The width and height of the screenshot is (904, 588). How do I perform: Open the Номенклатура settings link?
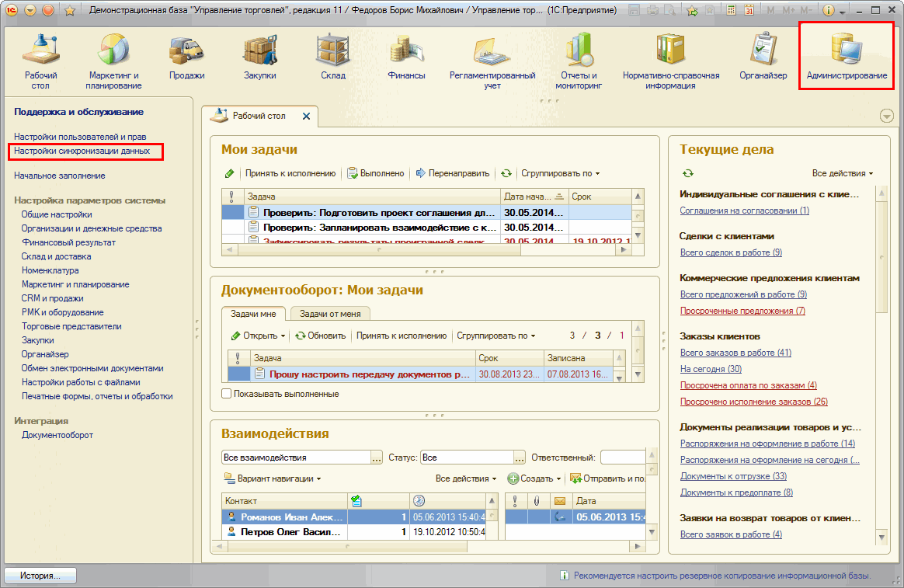click(50, 270)
